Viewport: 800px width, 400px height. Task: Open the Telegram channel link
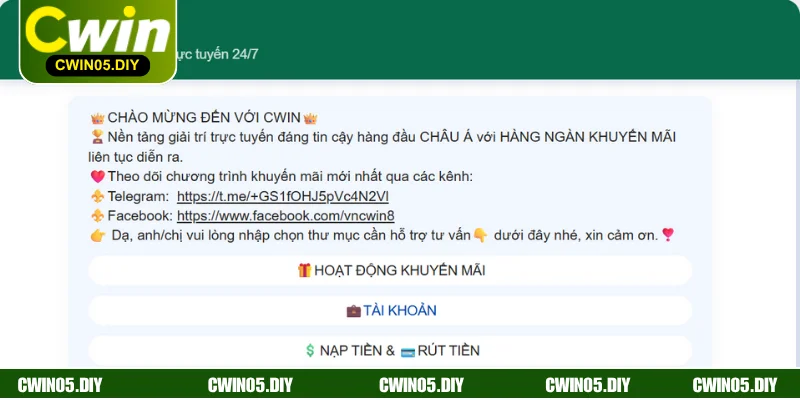pos(283,196)
